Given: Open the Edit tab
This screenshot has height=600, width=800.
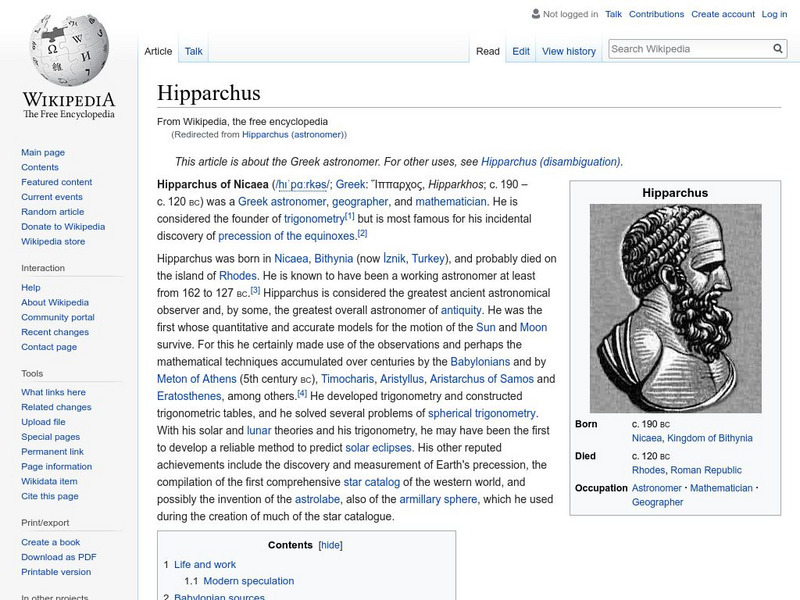Looking at the screenshot, I should point(521,51).
